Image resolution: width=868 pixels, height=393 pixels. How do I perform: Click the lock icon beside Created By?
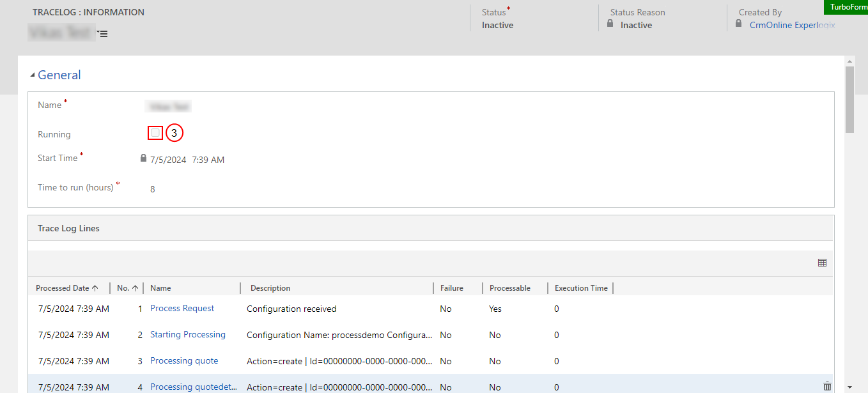tap(739, 24)
